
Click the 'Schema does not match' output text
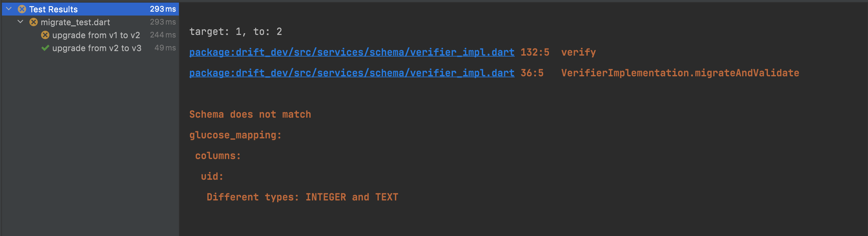(250, 114)
